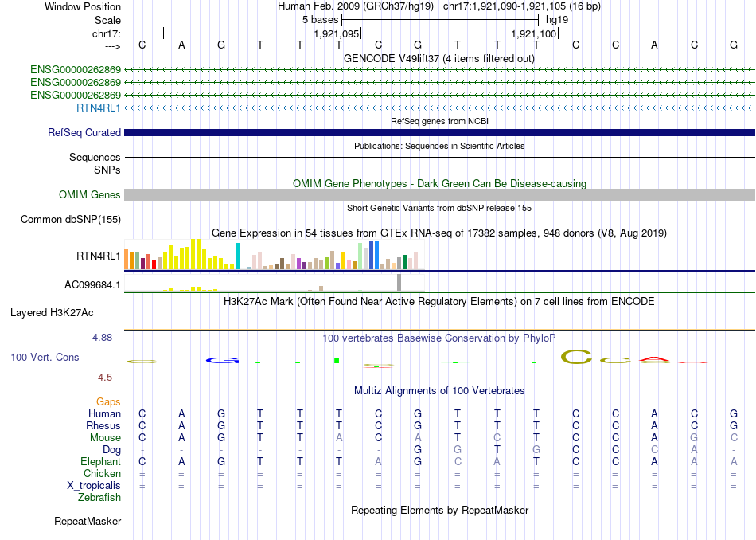Viewport: 756px width, 540px height.
Task: Select the Dog alignment row label
Action: click(x=111, y=450)
